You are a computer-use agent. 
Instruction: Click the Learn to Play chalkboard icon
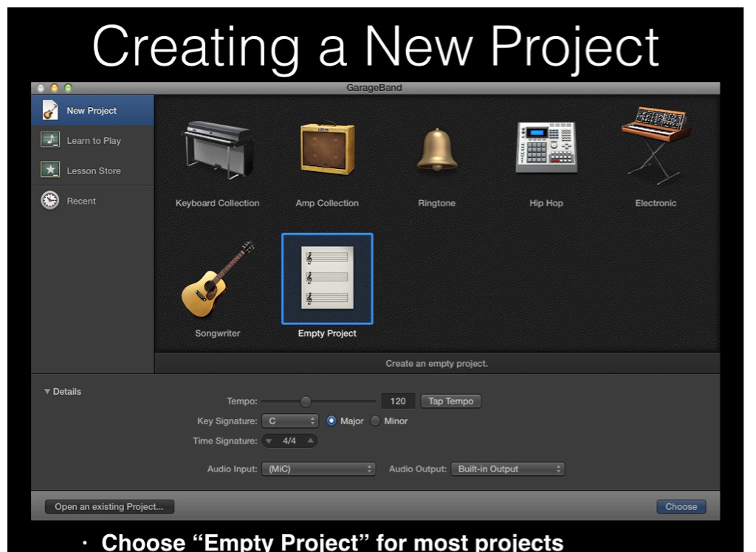[50, 140]
